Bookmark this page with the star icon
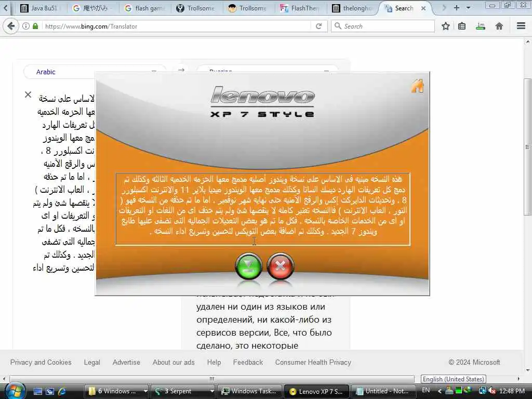532x399 pixels. (445, 26)
